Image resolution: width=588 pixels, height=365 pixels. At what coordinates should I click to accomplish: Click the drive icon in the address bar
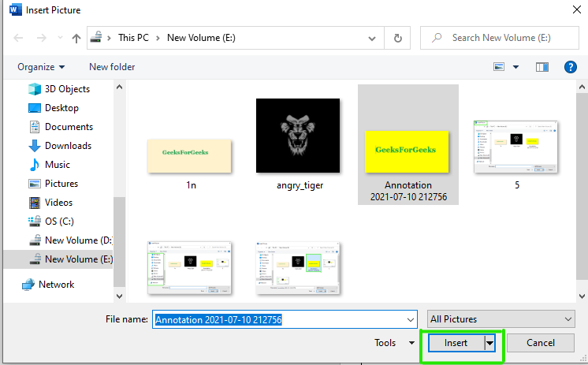[x=96, y=37]
